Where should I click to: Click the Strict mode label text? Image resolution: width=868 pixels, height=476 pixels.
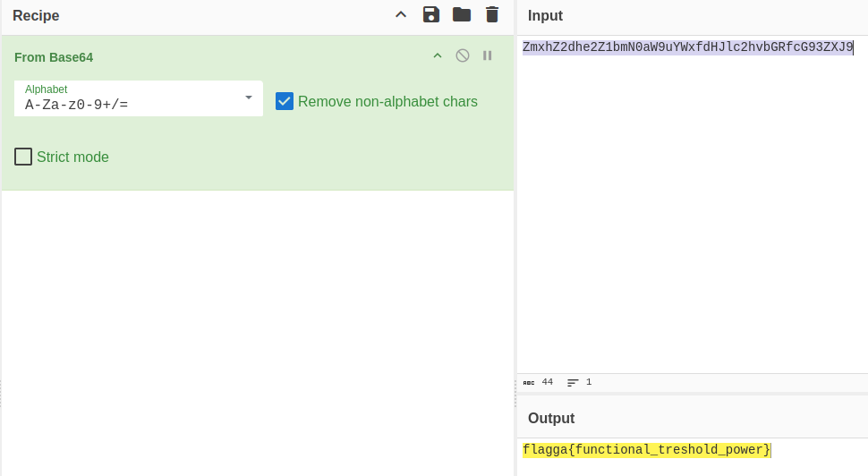click(72, 157)
